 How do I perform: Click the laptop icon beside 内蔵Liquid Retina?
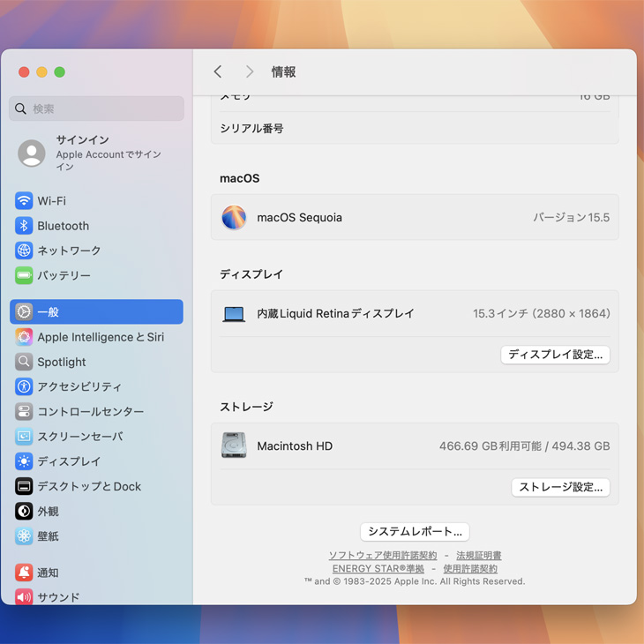[234, 314]
